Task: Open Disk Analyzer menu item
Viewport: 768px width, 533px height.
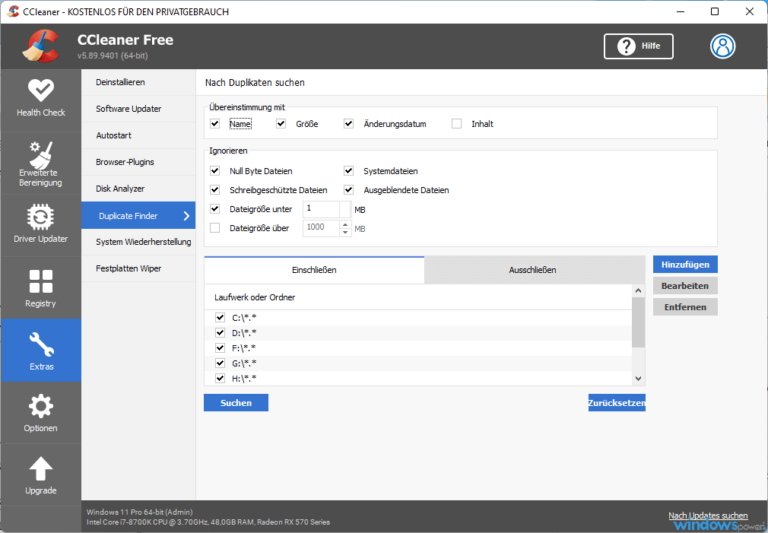Action: pyautogui.click(x=120, y=188)
